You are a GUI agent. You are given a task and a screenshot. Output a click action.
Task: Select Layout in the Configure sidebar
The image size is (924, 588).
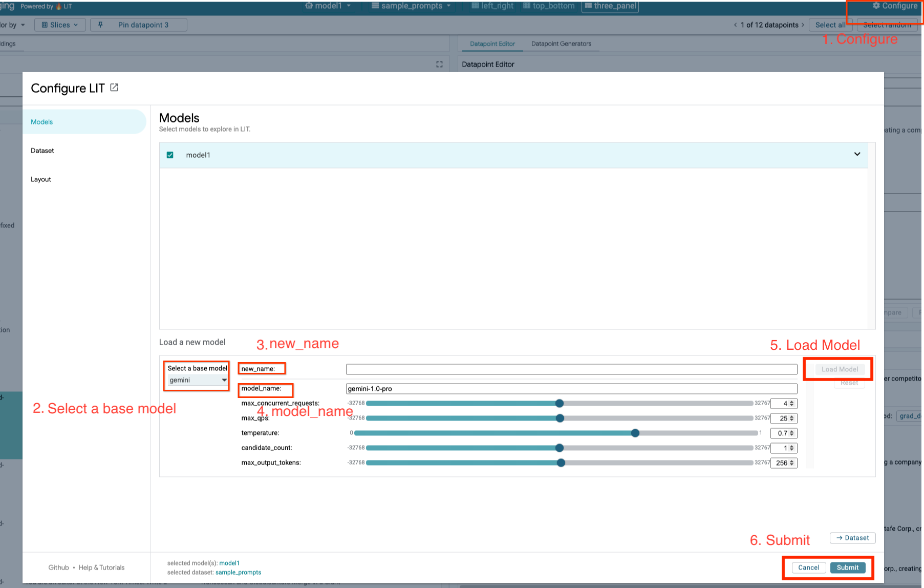click(41, 179)
